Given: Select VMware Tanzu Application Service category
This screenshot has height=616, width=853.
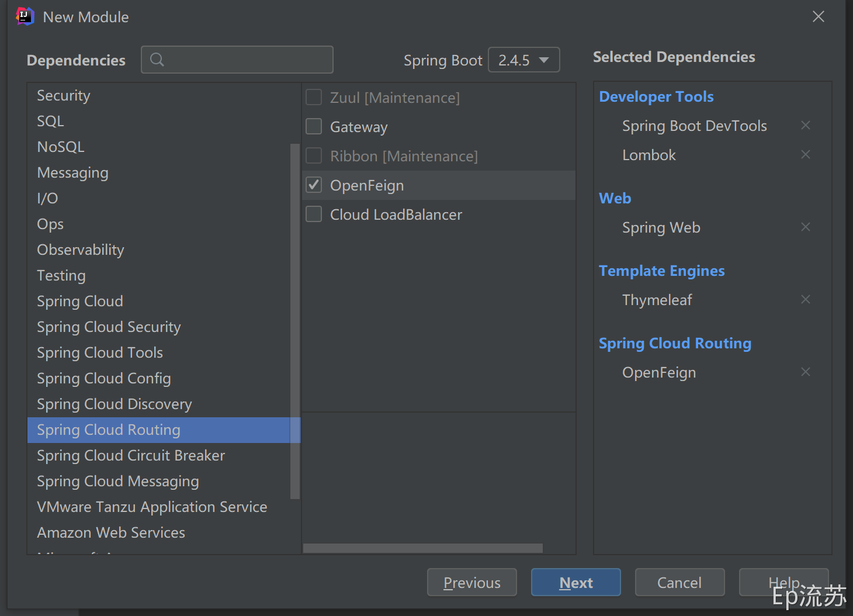Looking at the screenshot, I should [x=159, y=507].
